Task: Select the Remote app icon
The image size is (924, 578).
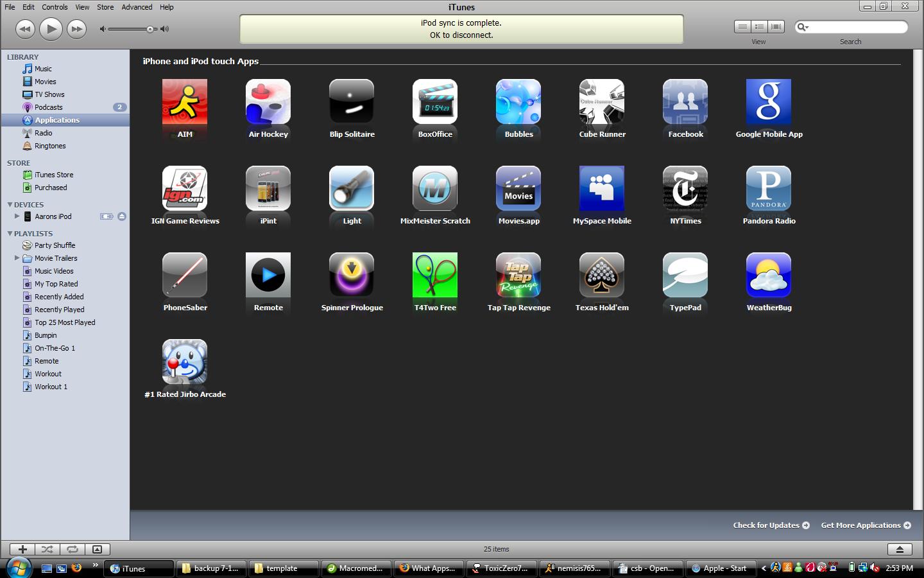Action: pos(268,275)
